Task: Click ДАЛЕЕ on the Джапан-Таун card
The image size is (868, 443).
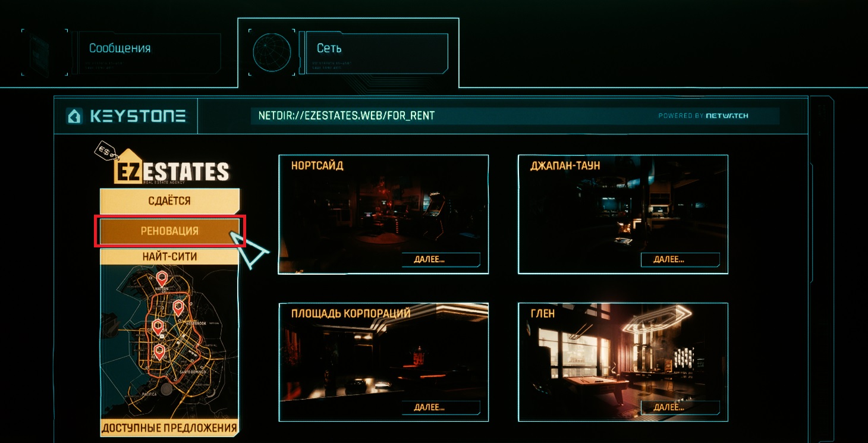Action: point(680,259)
